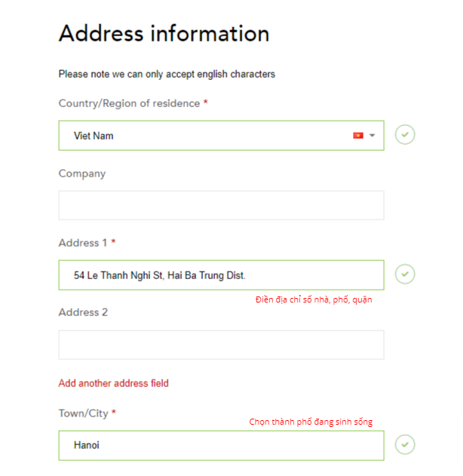Click the 'Country/Region of residence' label

click(129, 103)
